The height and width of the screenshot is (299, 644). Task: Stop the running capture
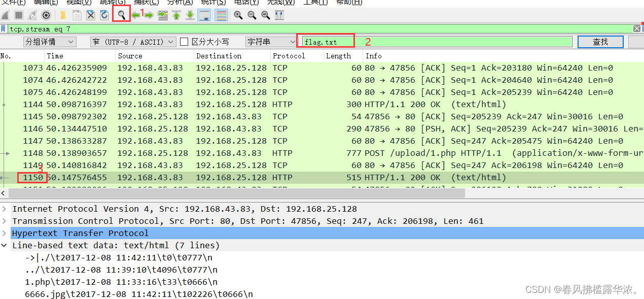tap(19, 15)
